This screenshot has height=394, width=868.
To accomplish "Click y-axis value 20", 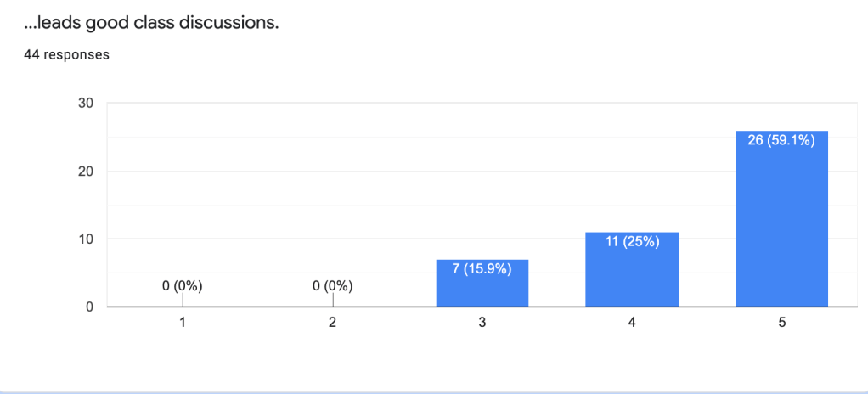I will [86, 172].
